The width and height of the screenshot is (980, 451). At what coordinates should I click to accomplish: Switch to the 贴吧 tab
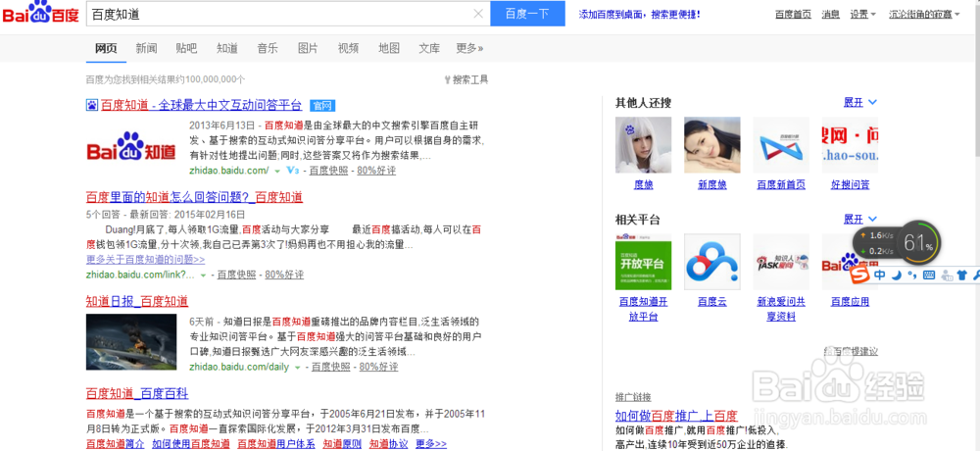pos(186,48)
